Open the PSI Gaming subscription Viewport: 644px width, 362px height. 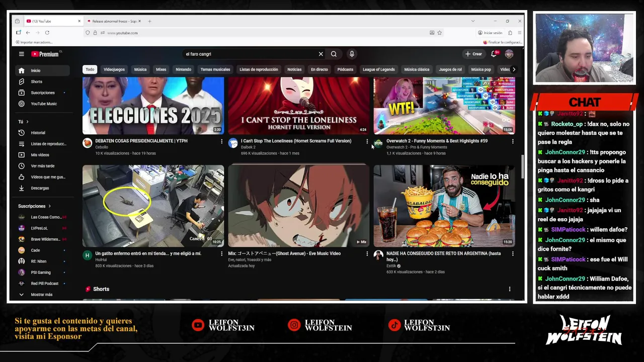(42, 273)
